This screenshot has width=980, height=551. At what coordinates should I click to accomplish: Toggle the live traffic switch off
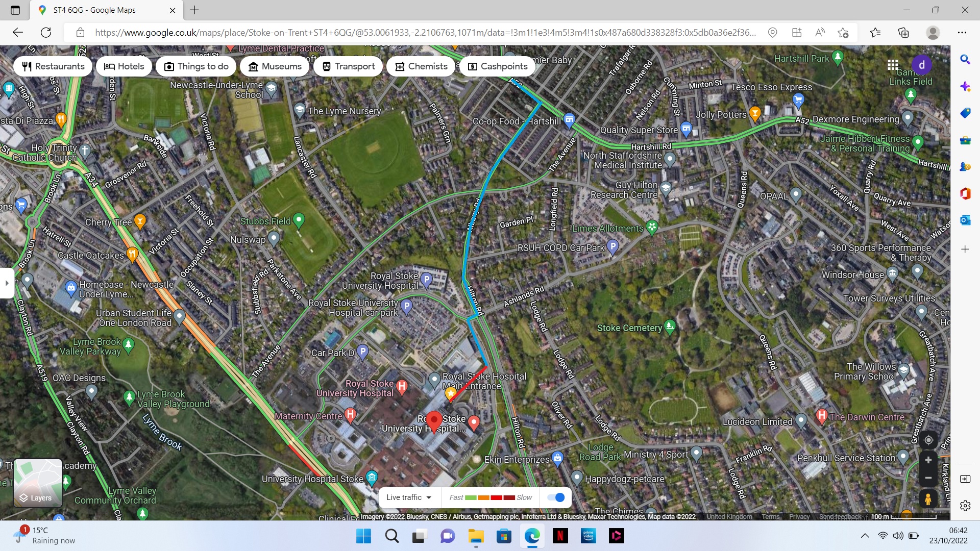point(556,497)
